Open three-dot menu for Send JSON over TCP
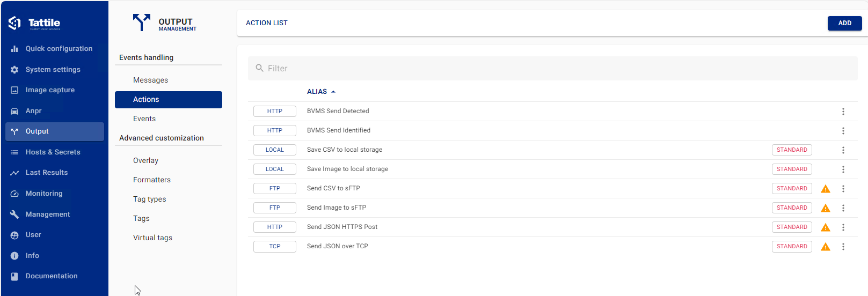868x296 pixels. (x=843, y=247)
